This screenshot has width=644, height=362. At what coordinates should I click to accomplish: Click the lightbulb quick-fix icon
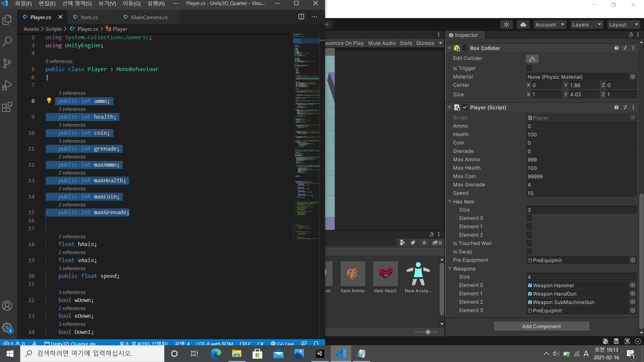click(49, 101)
